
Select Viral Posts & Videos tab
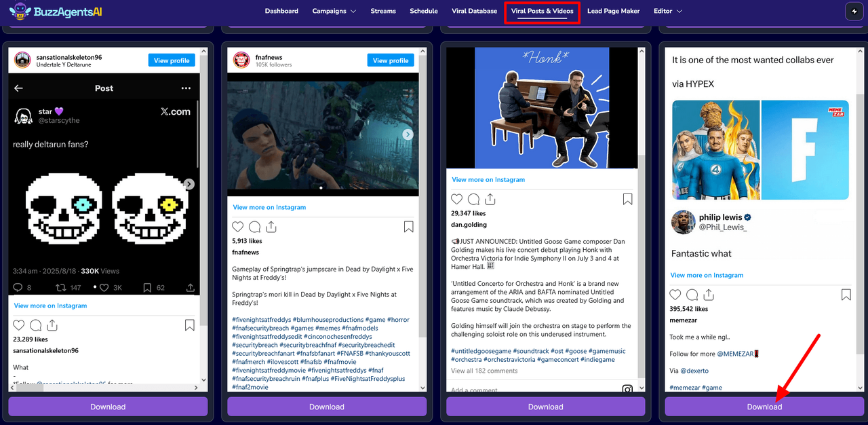click(x=542, y=11)
